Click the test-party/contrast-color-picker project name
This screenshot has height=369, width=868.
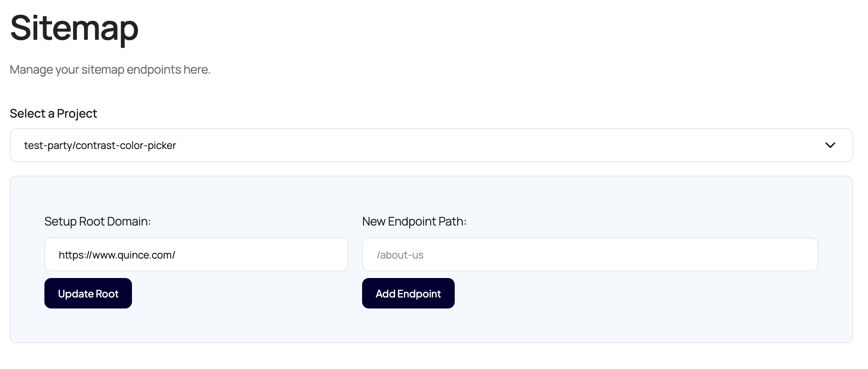click(x=100, y=145)
